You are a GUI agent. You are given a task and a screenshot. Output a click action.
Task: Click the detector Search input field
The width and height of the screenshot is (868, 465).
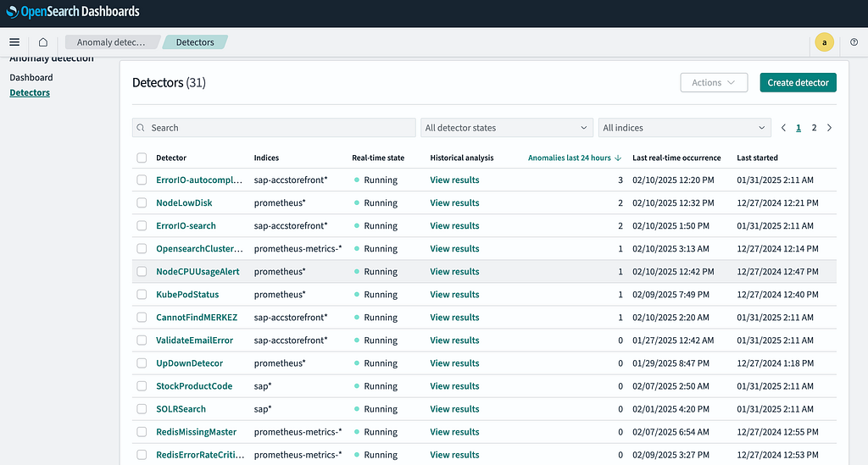click(274, 128)
